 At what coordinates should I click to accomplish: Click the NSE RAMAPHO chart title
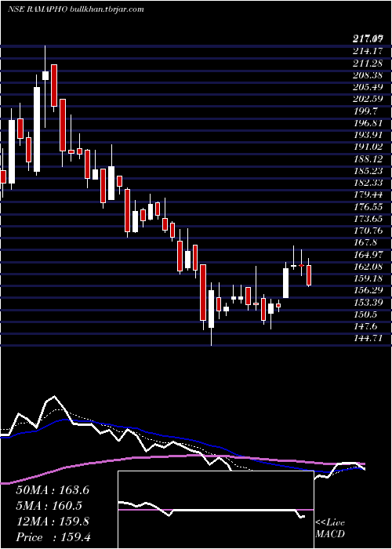(x=76, y=9)
